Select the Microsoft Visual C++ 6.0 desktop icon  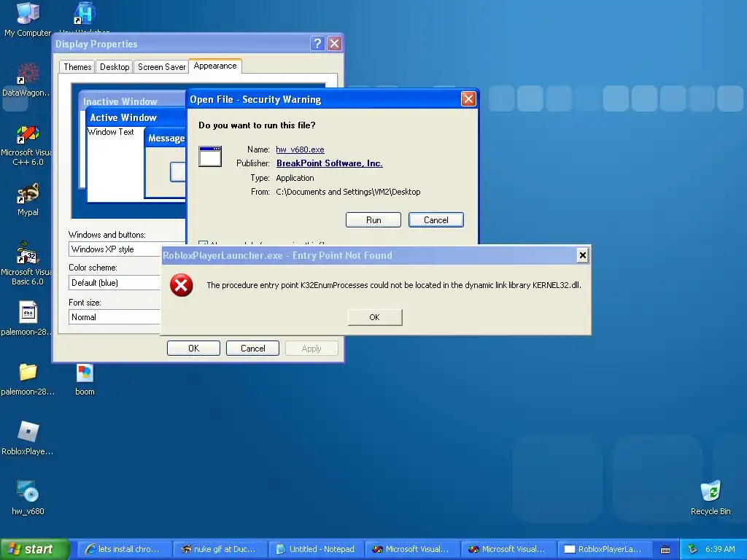click(28, 145)
